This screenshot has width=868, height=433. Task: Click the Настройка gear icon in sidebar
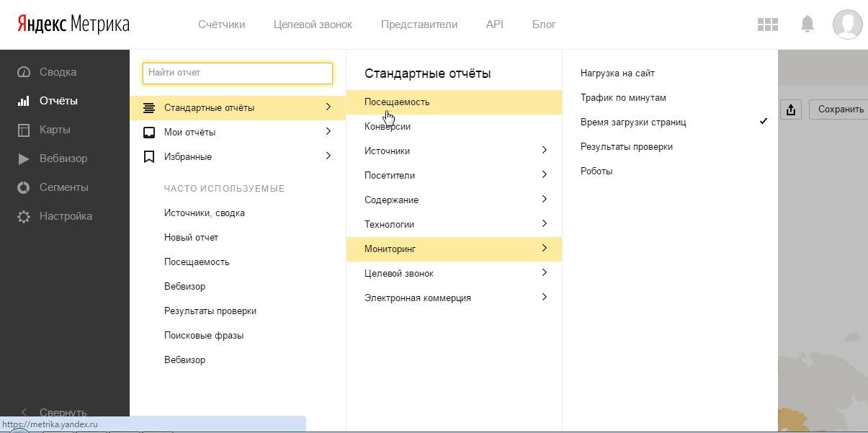coord(24,216)
